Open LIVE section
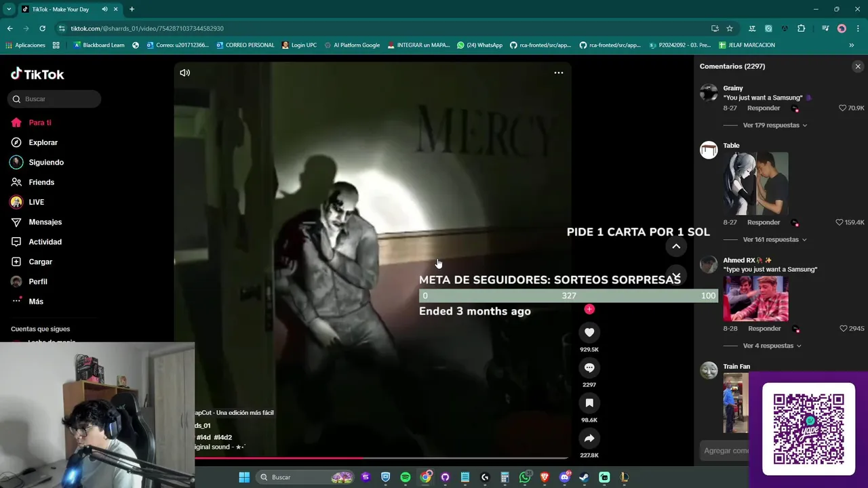The width and height of the screenshot is (868, 488). coord(36,202)
